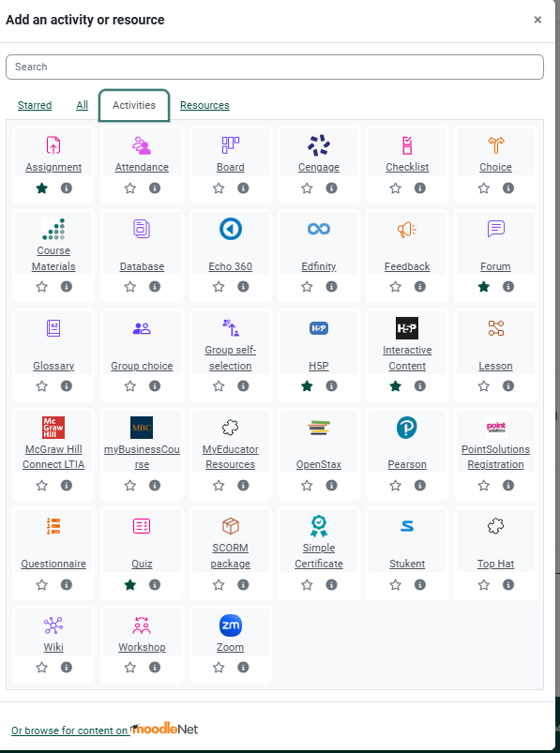This screenshot has width=560, height=753.
Task: Select the Feedback megaphone icon
Action: click(x=407, y=229)
